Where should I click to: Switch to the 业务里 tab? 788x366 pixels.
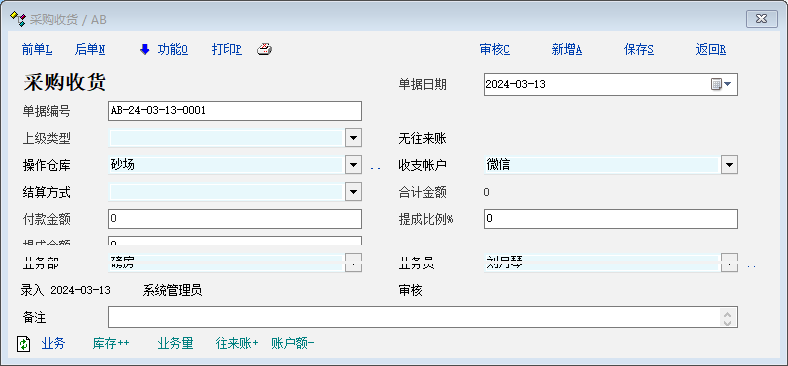pyautogui.click(x=175, y=344)
